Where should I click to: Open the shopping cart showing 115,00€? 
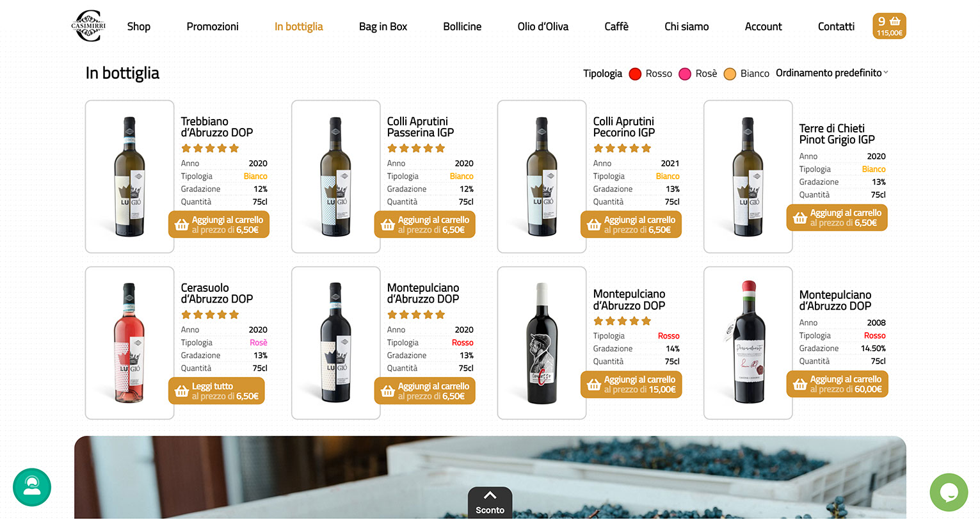[x=889, y=26]
